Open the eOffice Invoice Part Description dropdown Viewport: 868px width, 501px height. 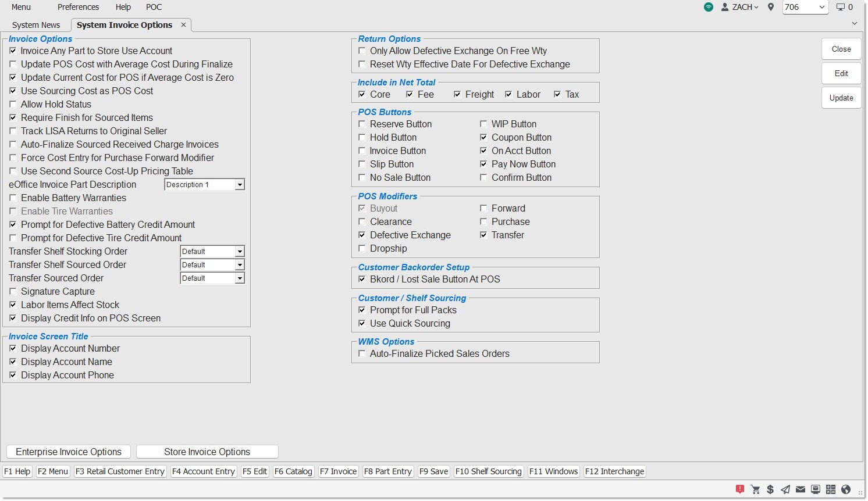239,185
